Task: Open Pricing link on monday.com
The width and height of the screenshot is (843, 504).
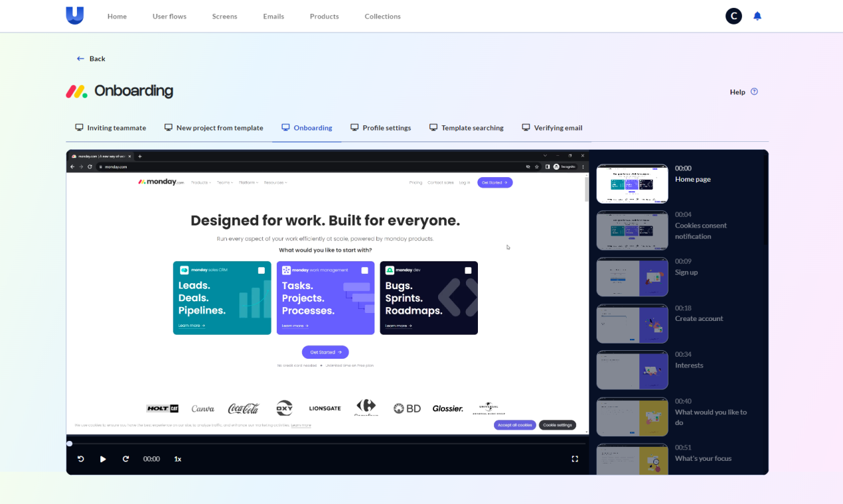Action: [x=416, y=182]
